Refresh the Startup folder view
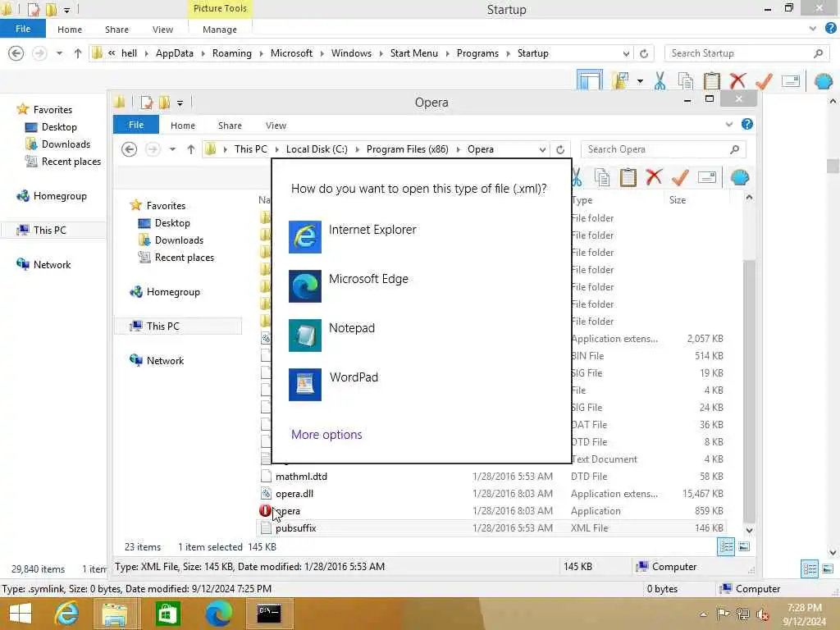This screenshot has width=840, height=630. pos(643,53)
